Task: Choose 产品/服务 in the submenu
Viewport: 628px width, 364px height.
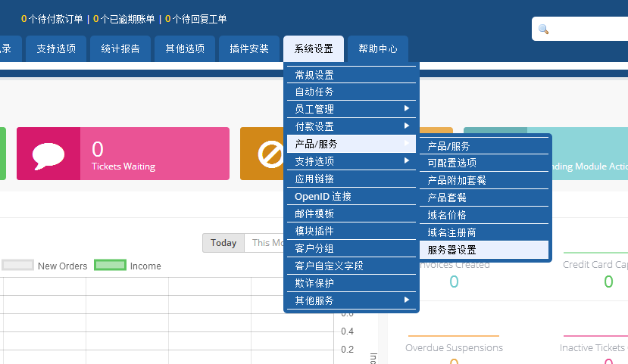Action: click(x=484, y=146)
